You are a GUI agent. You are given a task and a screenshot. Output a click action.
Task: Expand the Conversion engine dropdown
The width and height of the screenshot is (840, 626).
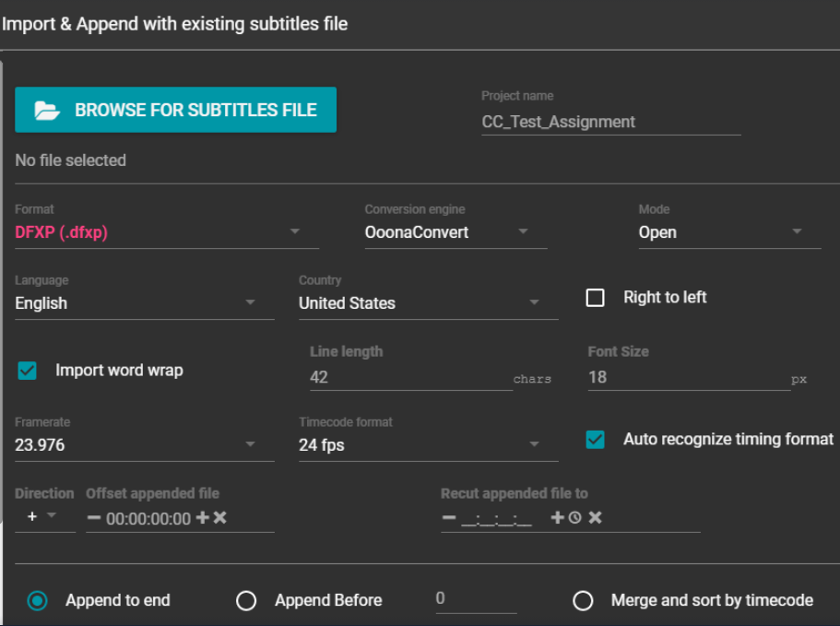click(455, 232)
